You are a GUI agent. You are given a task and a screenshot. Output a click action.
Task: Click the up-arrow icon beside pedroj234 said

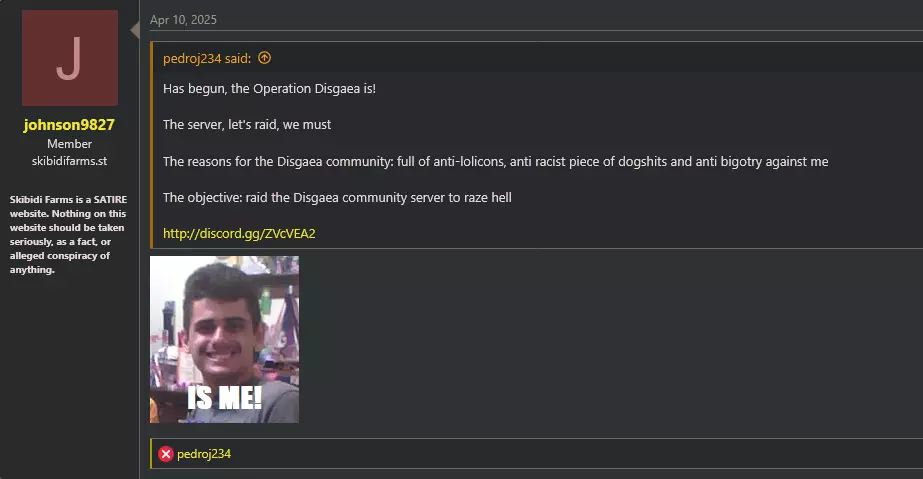[x=264, y=58]
